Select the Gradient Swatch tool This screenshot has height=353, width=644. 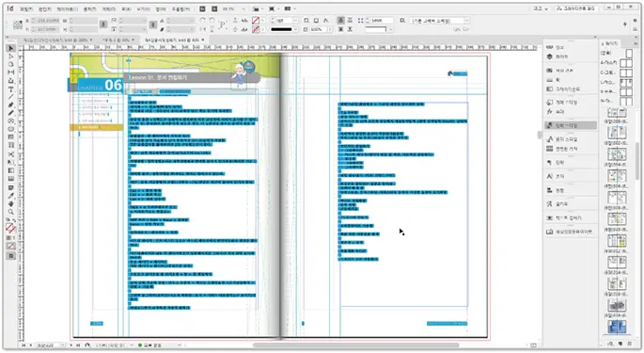11,170
